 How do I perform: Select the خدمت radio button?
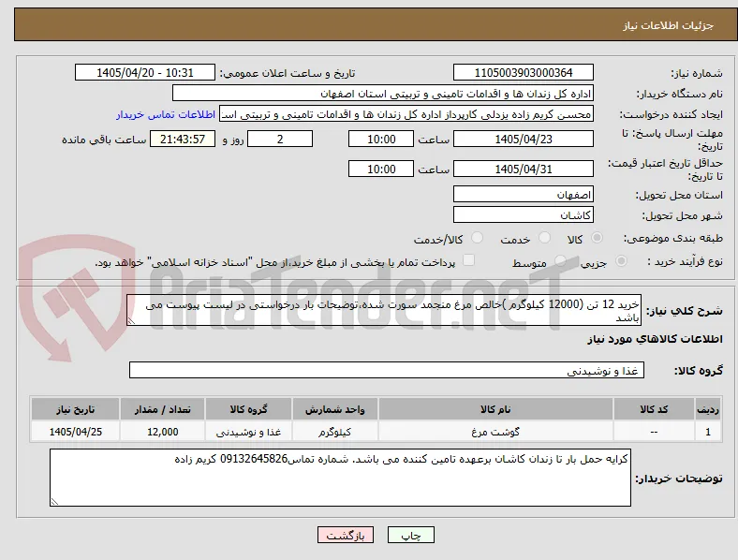544,238
